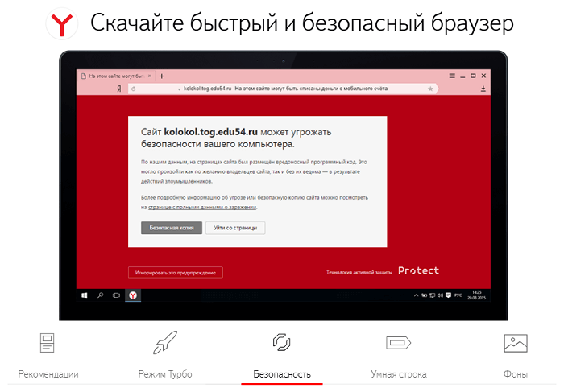
Task: Click the Уйти со страницы button
Action: [235, 228]
